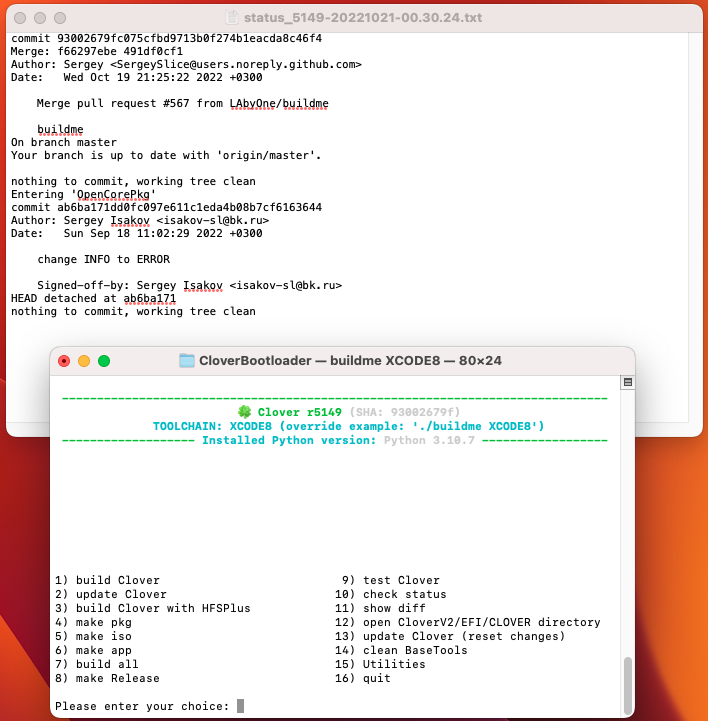
Task: Close the CloverBootloader Terminal window
Action: pos(64,361)
